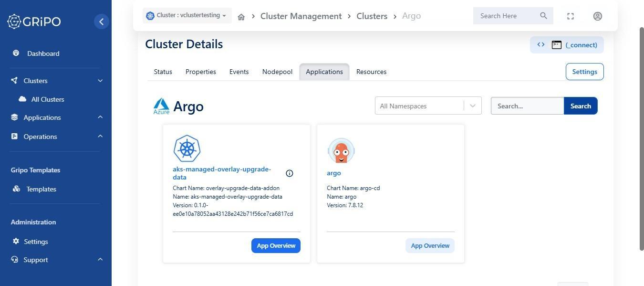Click the code brackets icon
Image resolution: width=644 pixels, height=286 pixels.
coord(541,44)
